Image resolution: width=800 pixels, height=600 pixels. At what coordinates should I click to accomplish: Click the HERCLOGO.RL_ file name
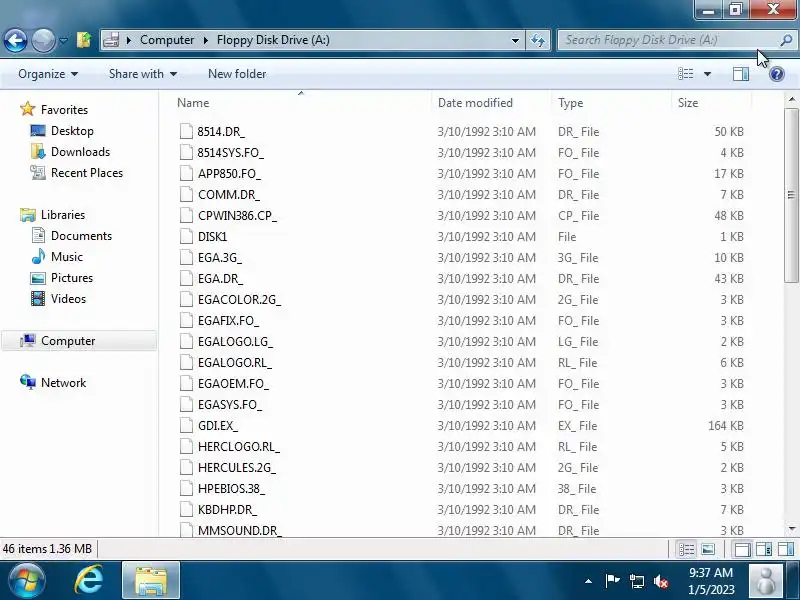[239, 446]
